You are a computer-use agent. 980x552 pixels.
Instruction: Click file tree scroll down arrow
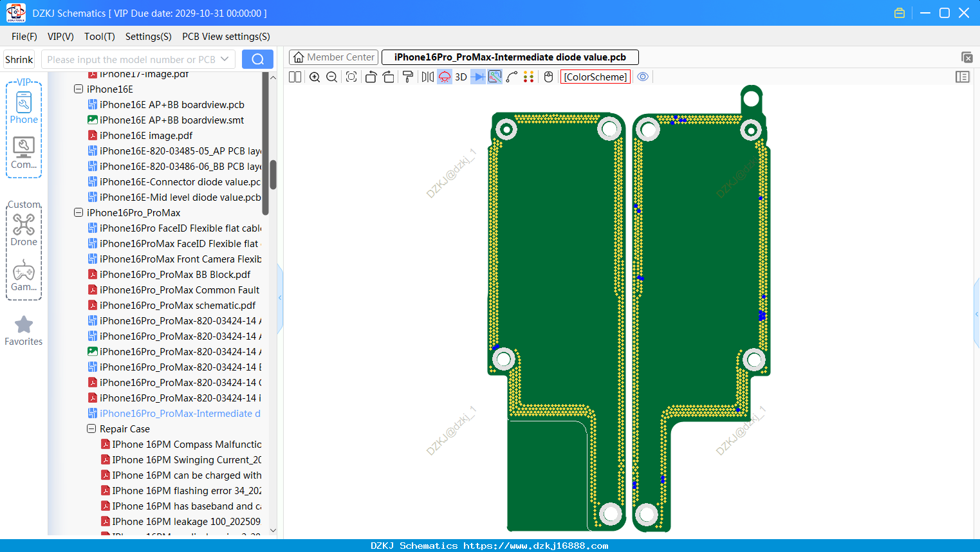pos(273,531)
